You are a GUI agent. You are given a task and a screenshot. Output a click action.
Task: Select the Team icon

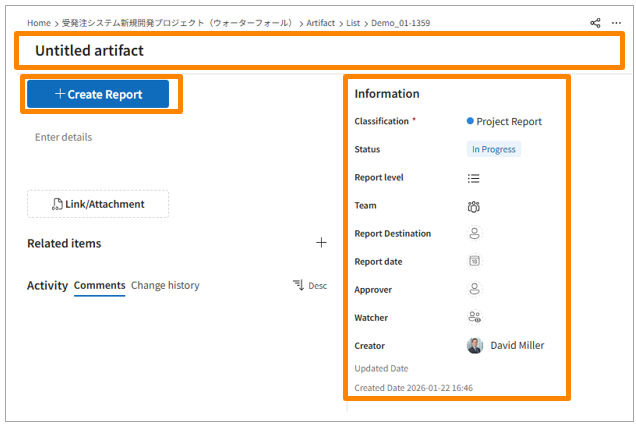pyautogui.click(x=474, y=206)
